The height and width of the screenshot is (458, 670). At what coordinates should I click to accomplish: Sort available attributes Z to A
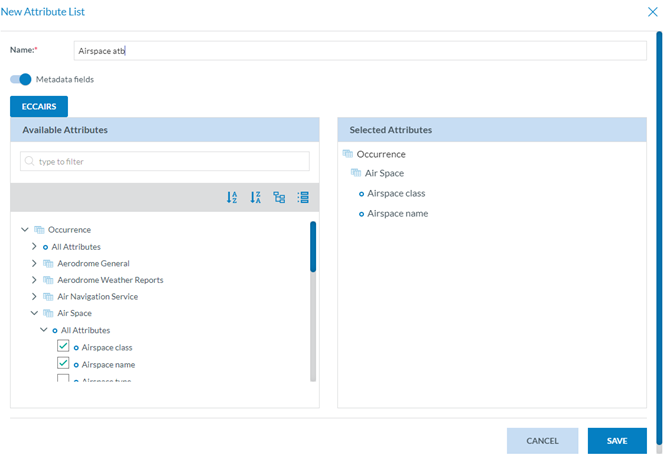click(x=255, y=198)
